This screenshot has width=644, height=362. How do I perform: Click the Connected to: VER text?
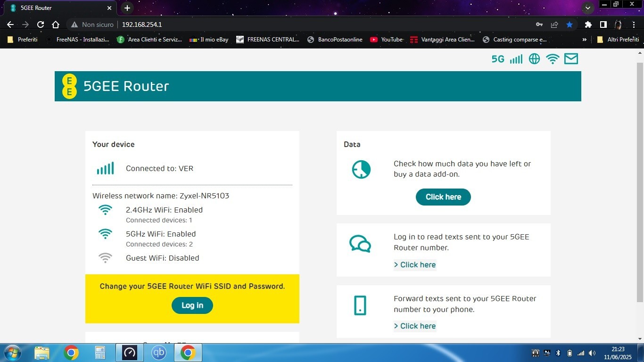pos(159,169)
